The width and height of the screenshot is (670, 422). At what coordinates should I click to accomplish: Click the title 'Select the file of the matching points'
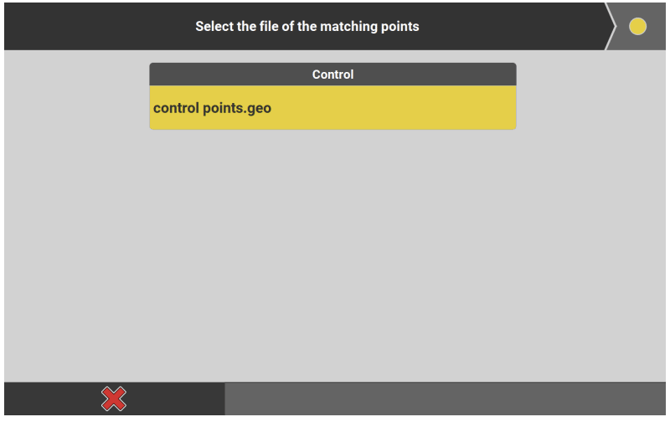tap(307, 27)
